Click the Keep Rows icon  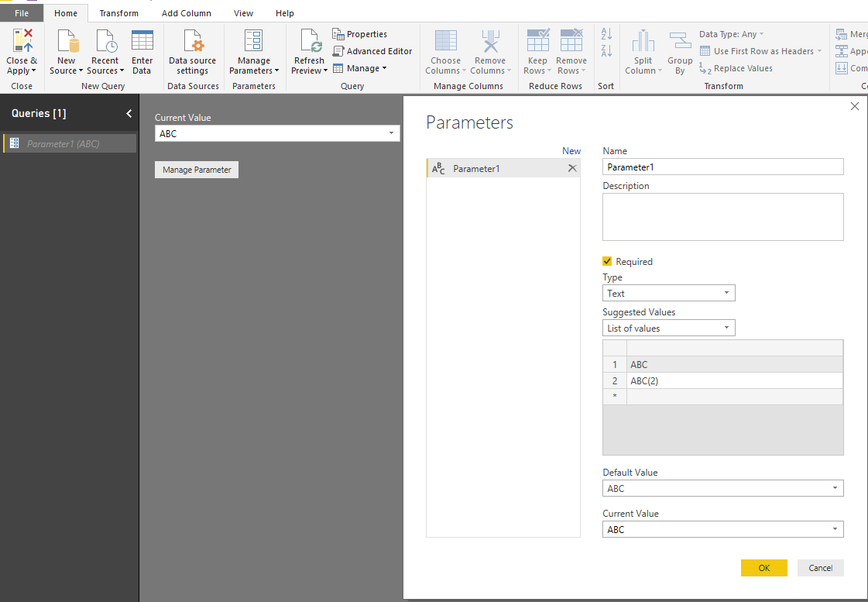point(537,40)
